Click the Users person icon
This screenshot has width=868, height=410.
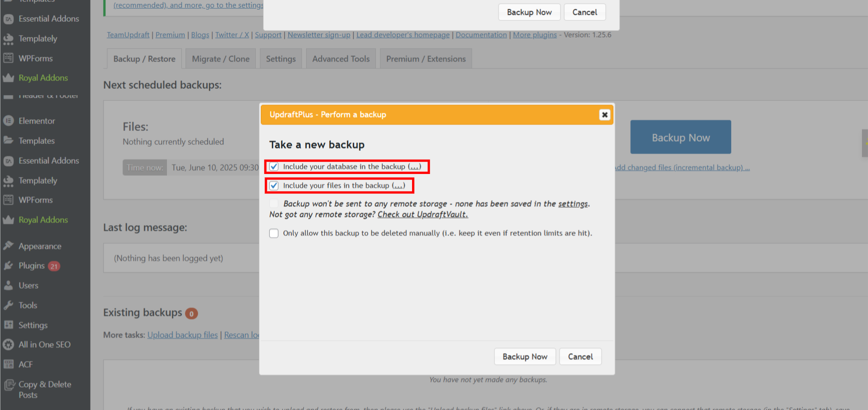point(8,286)
